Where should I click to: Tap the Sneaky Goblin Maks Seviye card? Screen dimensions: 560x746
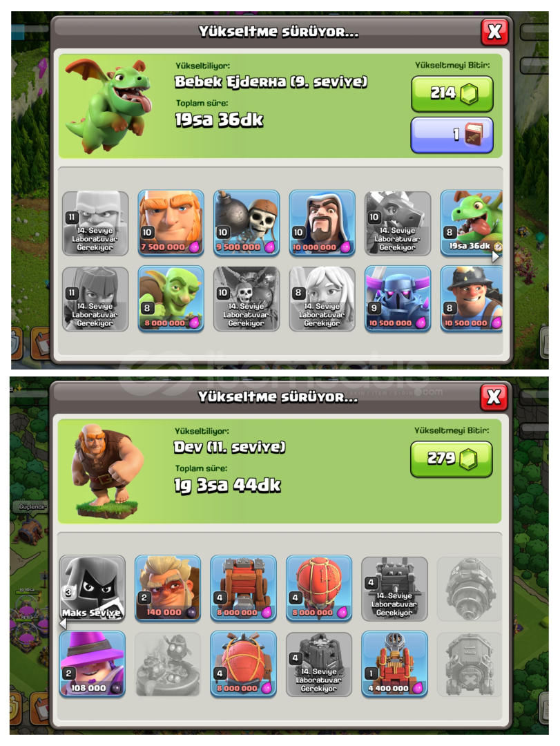coord(93,589)
